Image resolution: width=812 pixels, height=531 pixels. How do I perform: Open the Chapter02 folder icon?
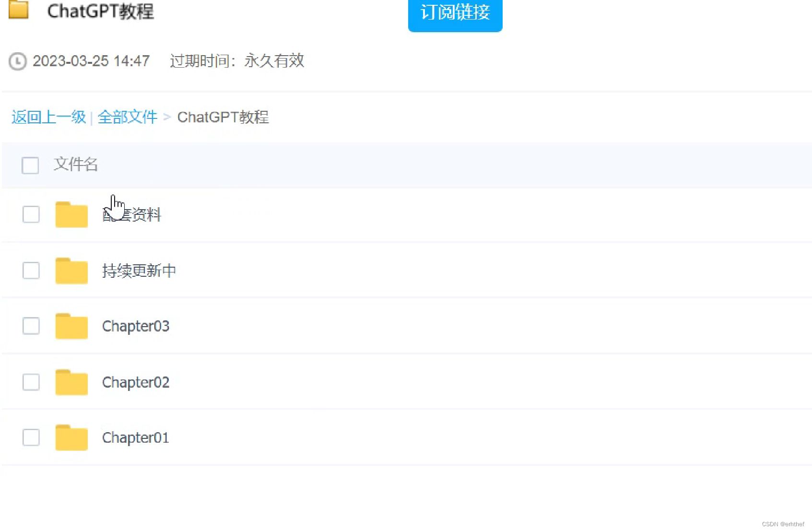point(71,382)
